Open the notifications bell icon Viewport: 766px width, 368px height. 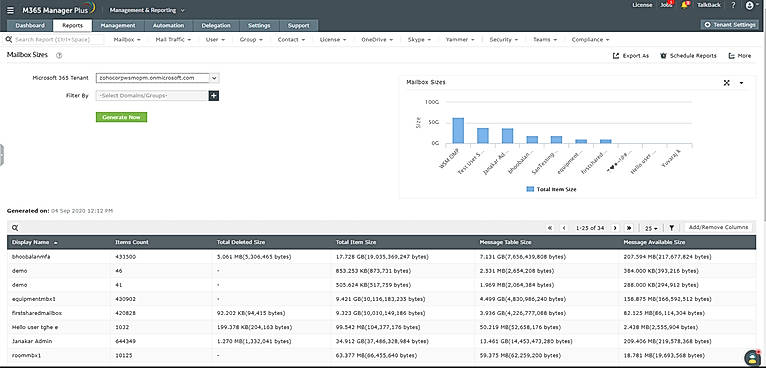coord(685,5)
